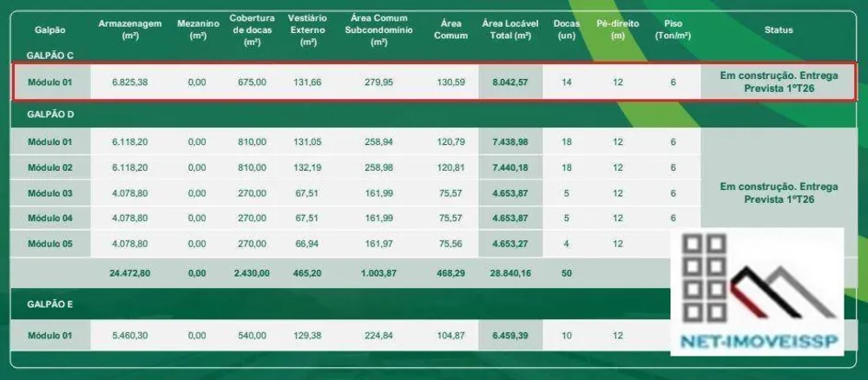Click the 'Armazenagem (m²)' column header

point(129,29)
